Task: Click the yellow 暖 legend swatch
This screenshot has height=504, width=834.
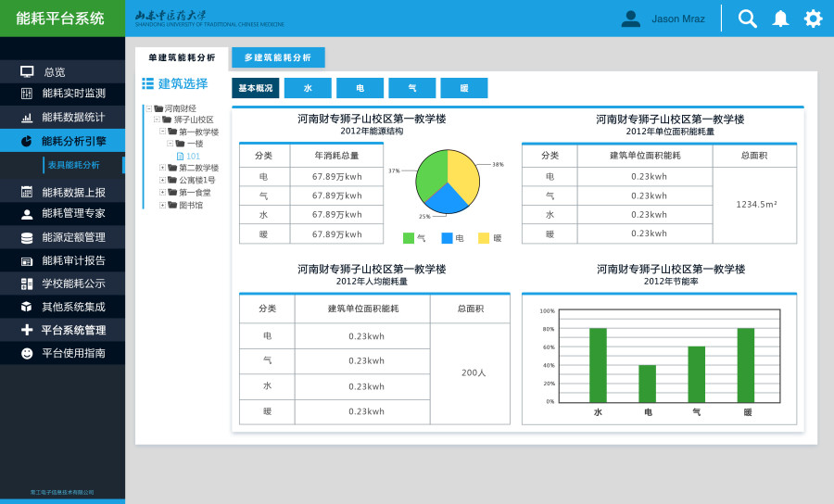Action: (484, 238)
